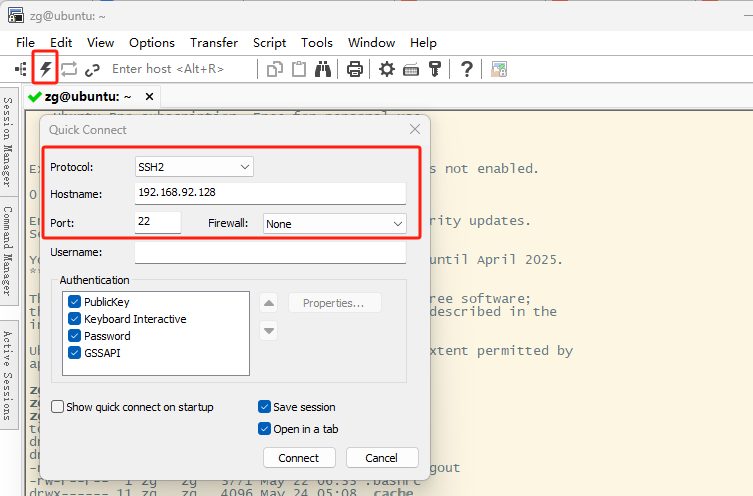Image resolution: width=753 pixels, height=496 pixels.
Task: Toggle the Keyboard Interactive checkbox
Action: click(x=74, y=319)
